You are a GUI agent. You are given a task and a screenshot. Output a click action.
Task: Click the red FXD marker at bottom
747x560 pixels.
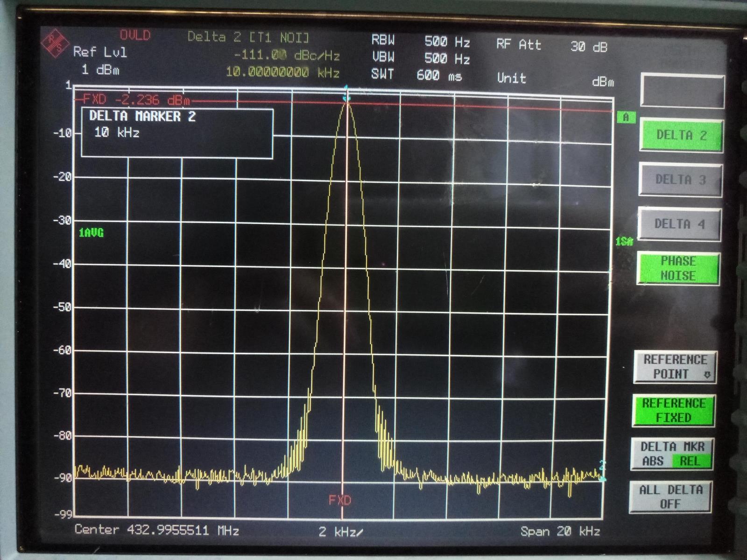[340, 500]
